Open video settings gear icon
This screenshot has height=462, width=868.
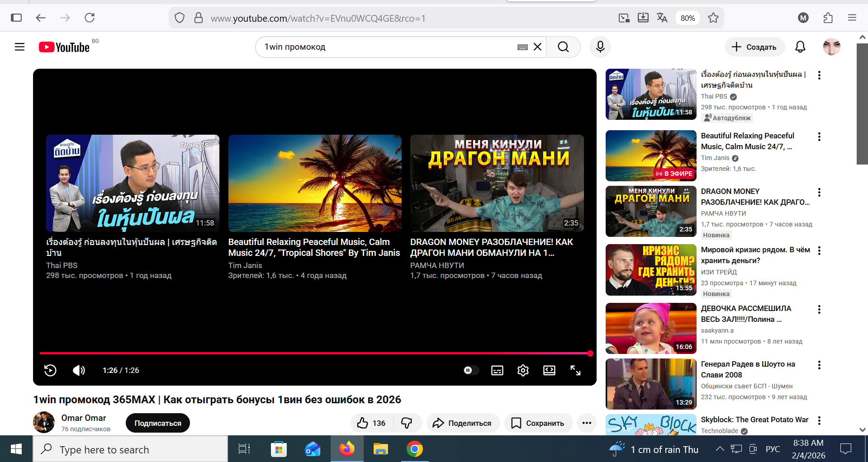point(523,370)
